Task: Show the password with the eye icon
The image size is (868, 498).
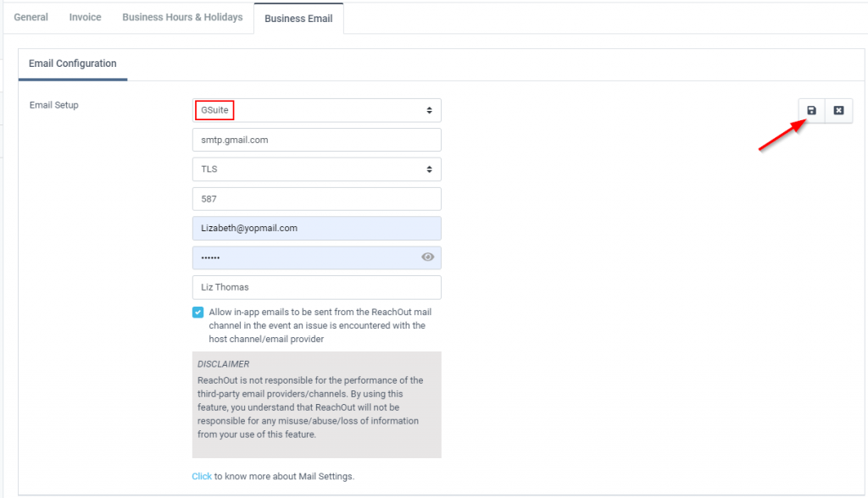Action: click(x=427, y=257)
